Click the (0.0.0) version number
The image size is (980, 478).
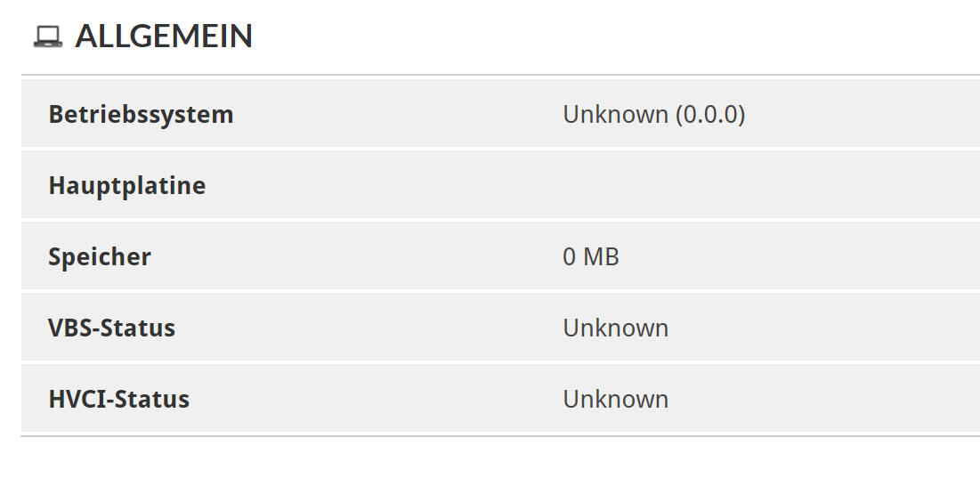709,114
